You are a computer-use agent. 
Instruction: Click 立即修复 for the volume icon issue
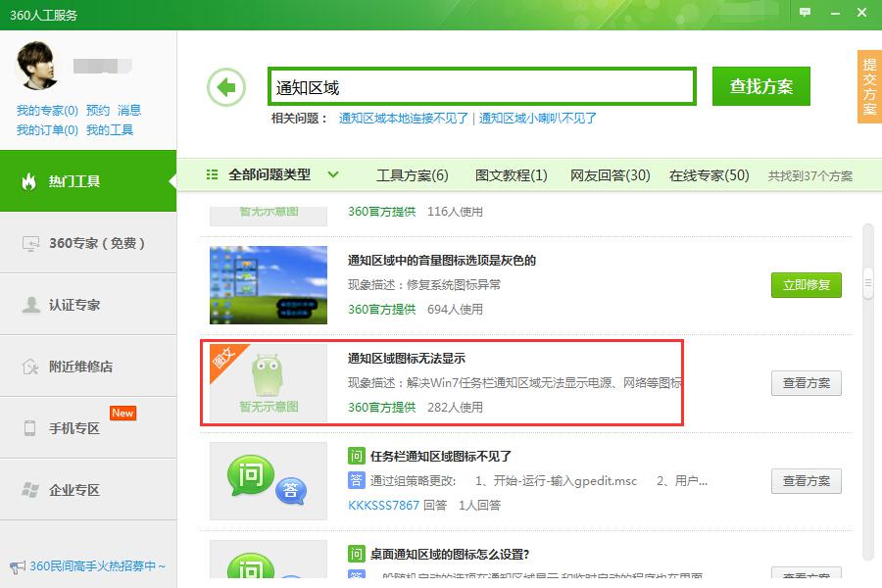click(x=806, y=285)
